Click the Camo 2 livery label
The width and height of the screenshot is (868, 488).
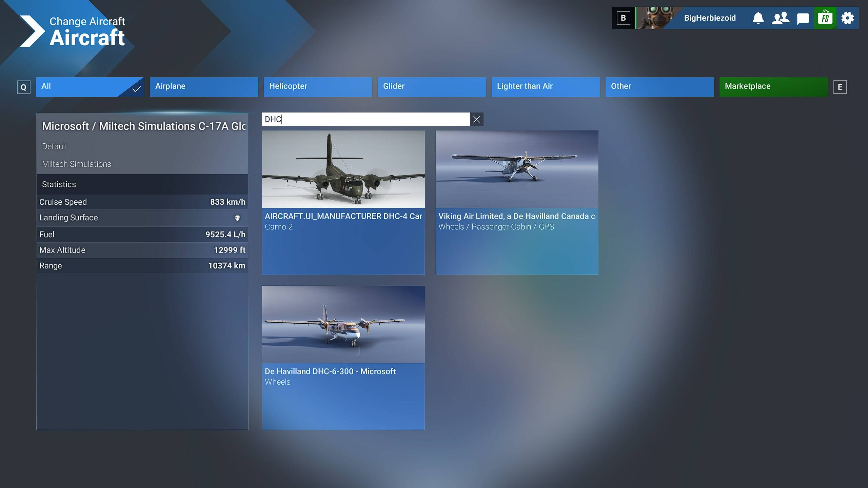279,227
